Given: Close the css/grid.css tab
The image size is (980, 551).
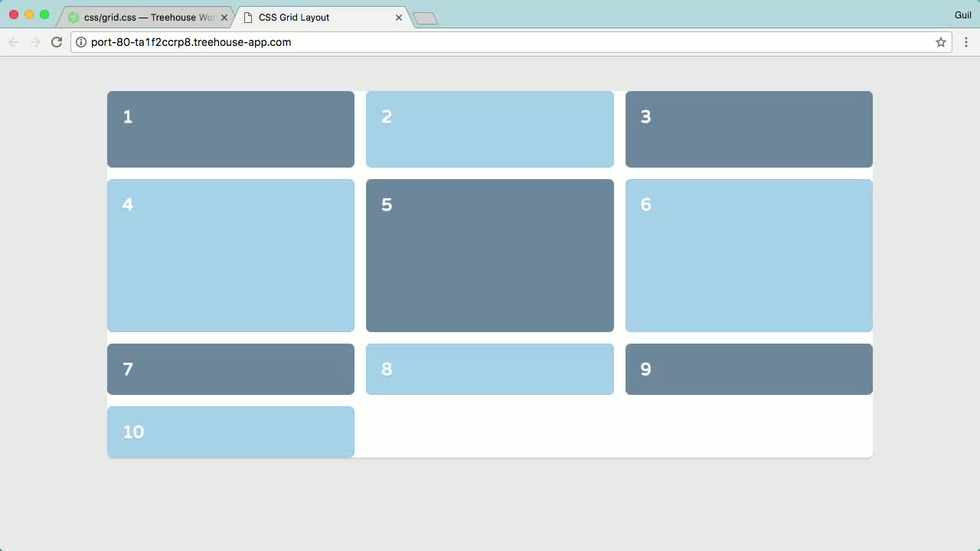Looking at the screenshot, I should pyautogui.click(x=224, y=16).
